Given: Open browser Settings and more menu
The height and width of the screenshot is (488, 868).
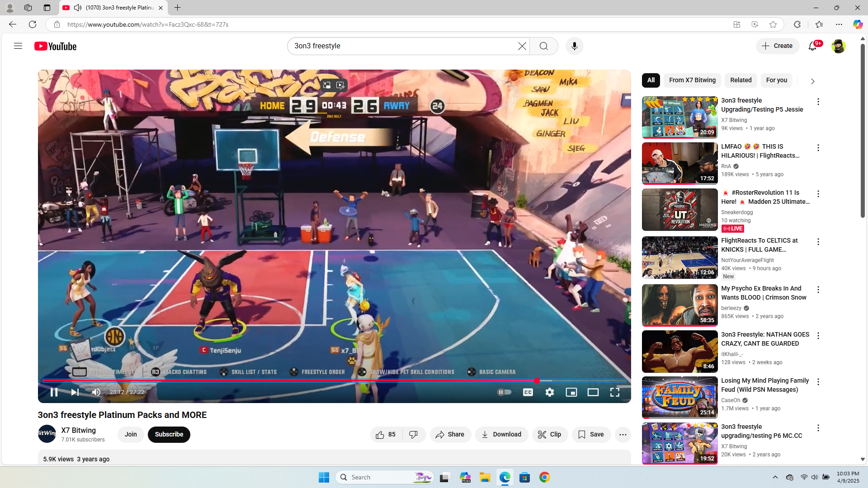Looking at the screenshot, I should click(x=839, y=24).
